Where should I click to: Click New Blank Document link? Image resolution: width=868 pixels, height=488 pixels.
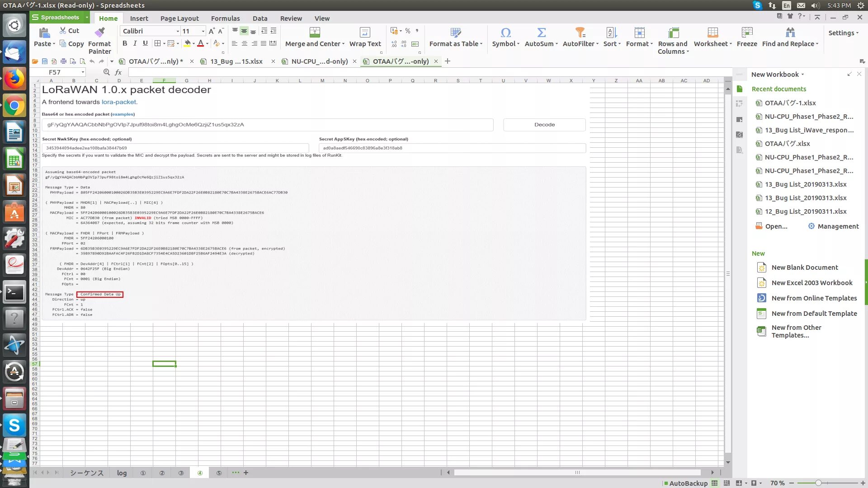click(804, 267)
